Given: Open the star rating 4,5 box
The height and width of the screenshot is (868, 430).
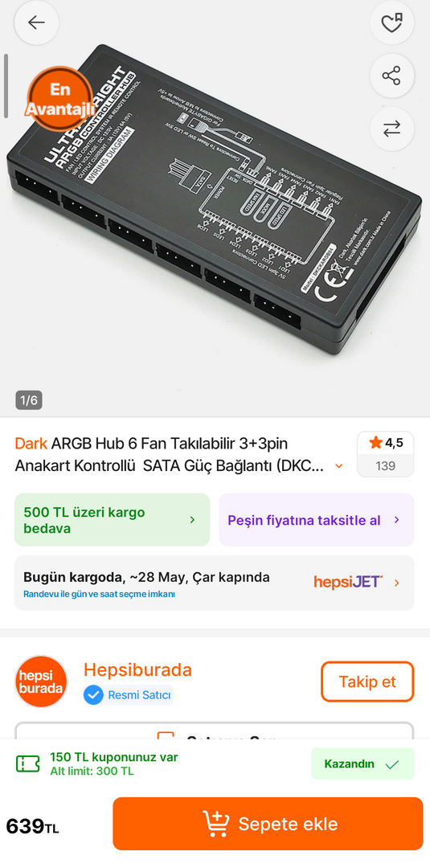Looking at the screenshot, I should click(x=385, y=454).
